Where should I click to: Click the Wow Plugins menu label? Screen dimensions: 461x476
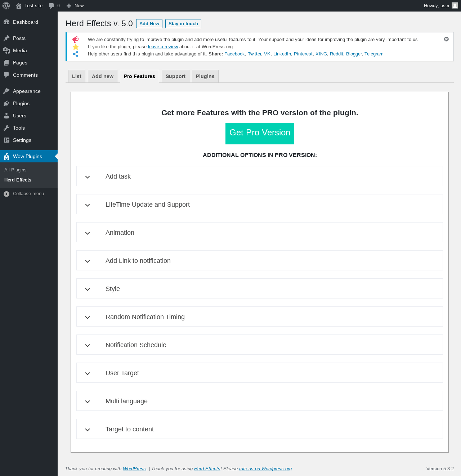click(27, 156)
